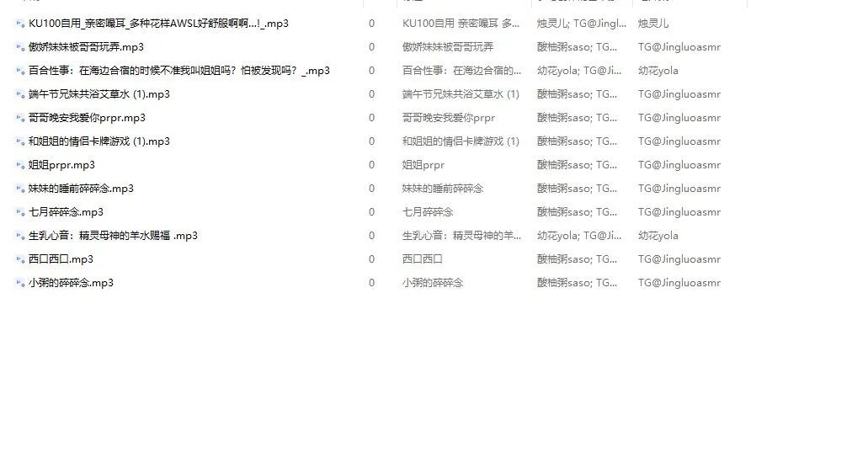The height and width of the screenshot is (453, 868).
Task: Select file name 七月碎碎念.mp3
Action: (66, 211)
